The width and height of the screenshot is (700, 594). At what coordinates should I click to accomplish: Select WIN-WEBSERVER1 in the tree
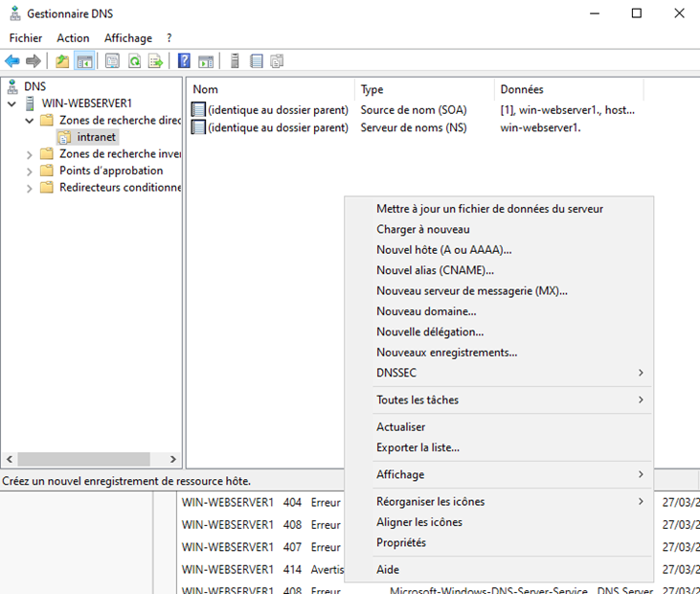pos(86,103)
